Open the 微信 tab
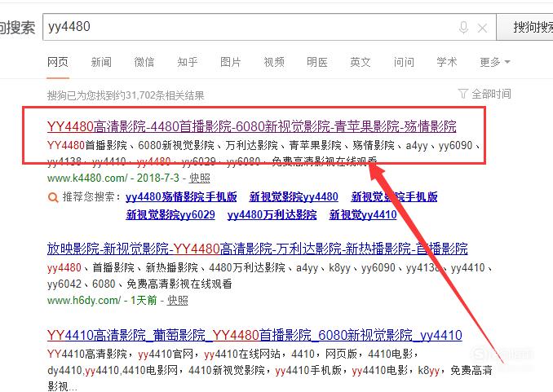 pos(144,62)
